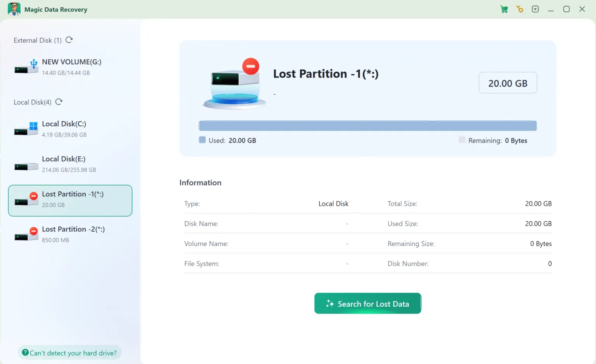The width and height of the screenshot is (596, 364).
Task: Click the license key activation icon
Action: pos(520,9)
